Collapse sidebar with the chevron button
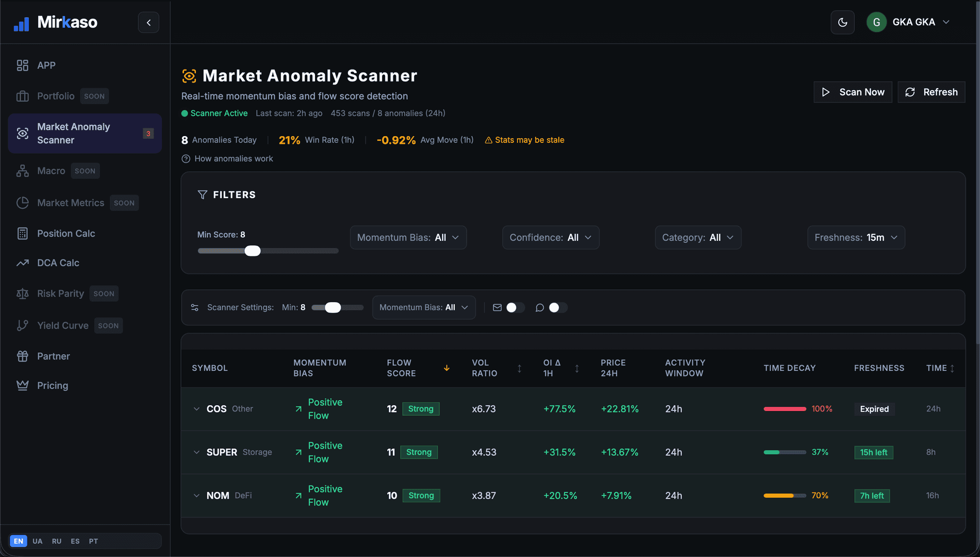Screen dimensions: 980x557 148,22
